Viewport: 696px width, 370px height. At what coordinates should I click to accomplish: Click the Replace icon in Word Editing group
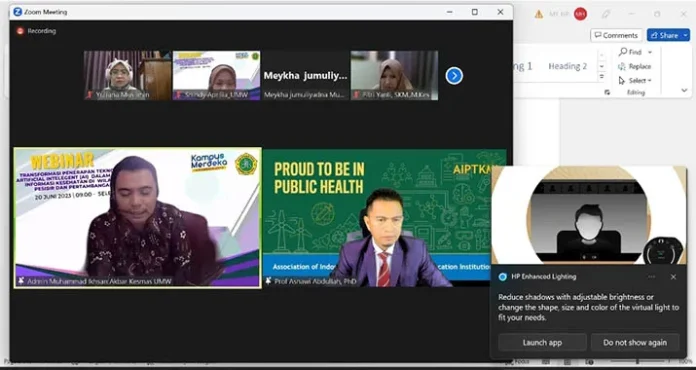click(x=622, y=67)
